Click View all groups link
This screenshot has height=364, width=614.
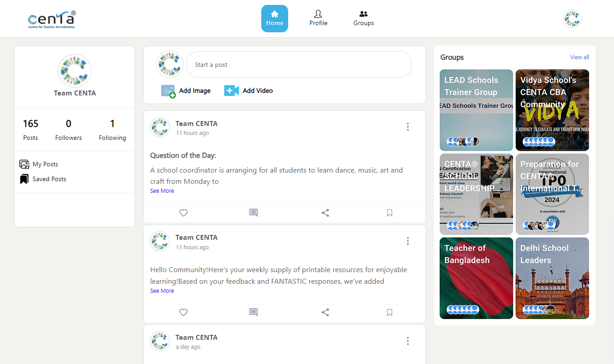pyautogui.click(x=579, y=57)
